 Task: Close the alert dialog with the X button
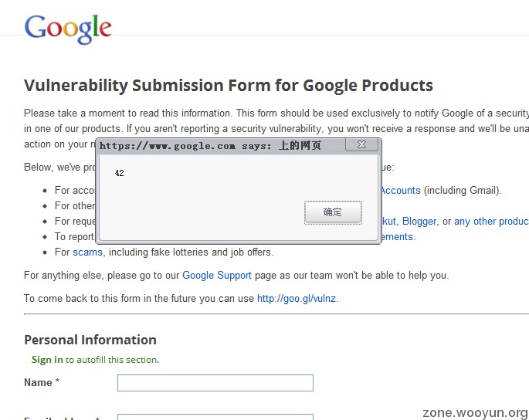tap(361, 144)
